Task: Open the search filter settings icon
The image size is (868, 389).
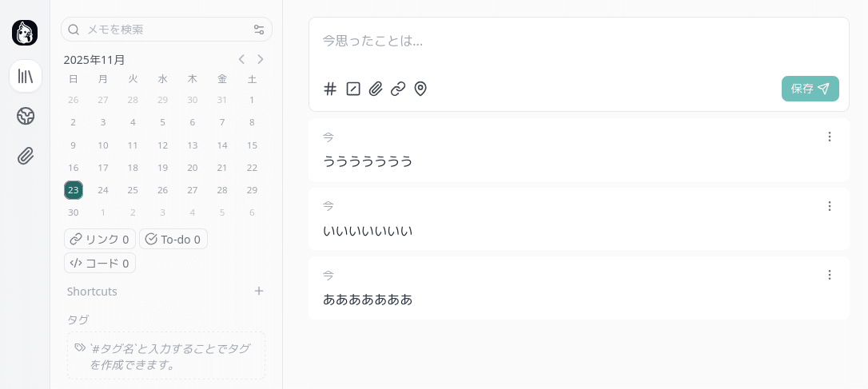Action: [x=259, y=30]
